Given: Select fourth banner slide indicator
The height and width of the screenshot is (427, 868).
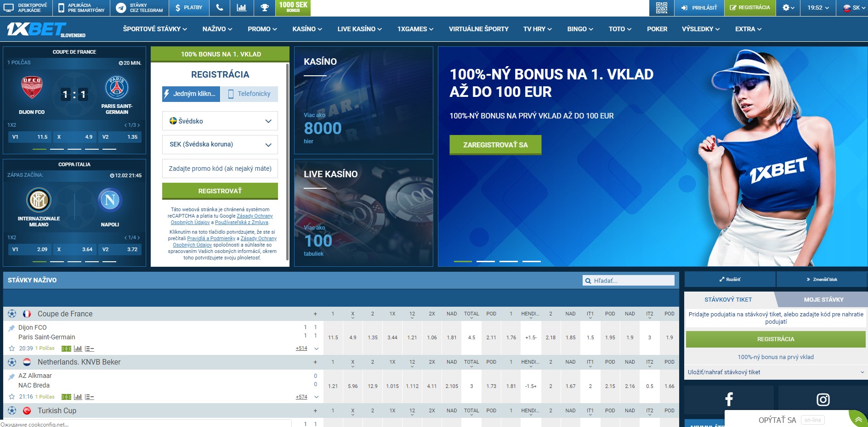Looking at the screenshot, I should [x=532, y=261].
